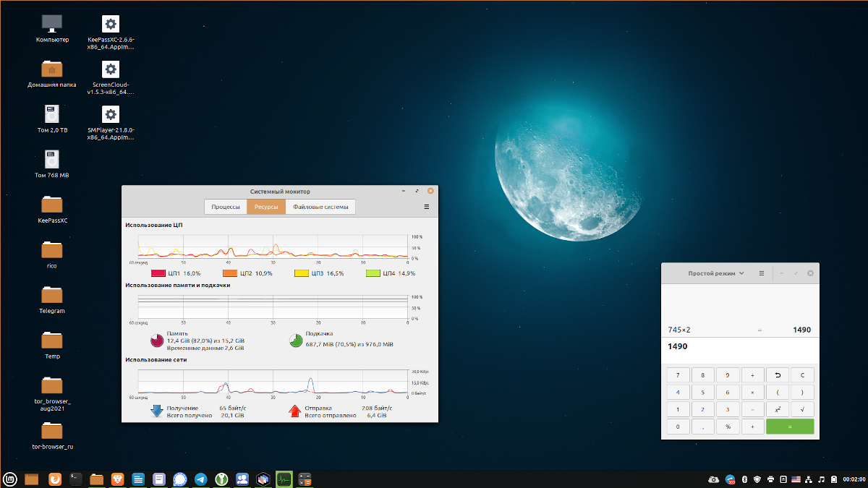Switch to the Процессы tab
Image resolution: width=868 pixels, height=488 pixels.
tap(226, 206)
